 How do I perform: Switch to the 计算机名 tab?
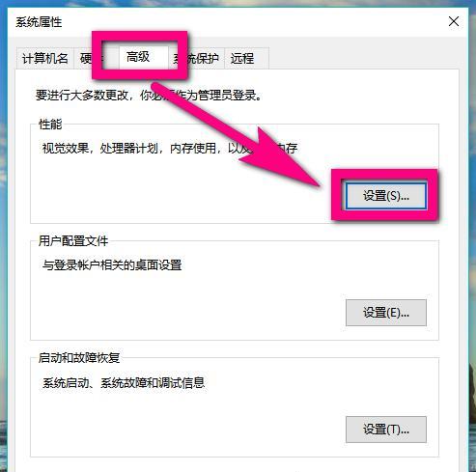45,59
